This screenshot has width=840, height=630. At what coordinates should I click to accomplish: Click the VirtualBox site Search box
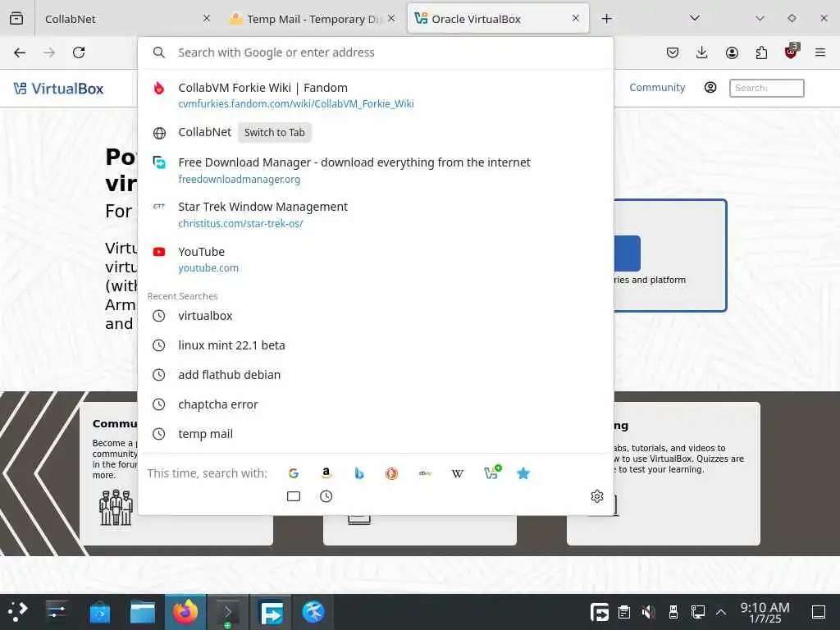pos(767,88)
